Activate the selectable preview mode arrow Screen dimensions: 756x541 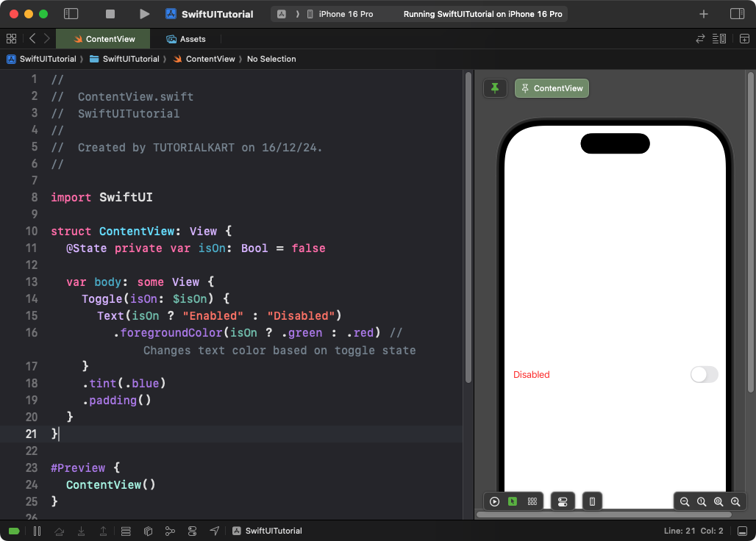click(513, 501)
